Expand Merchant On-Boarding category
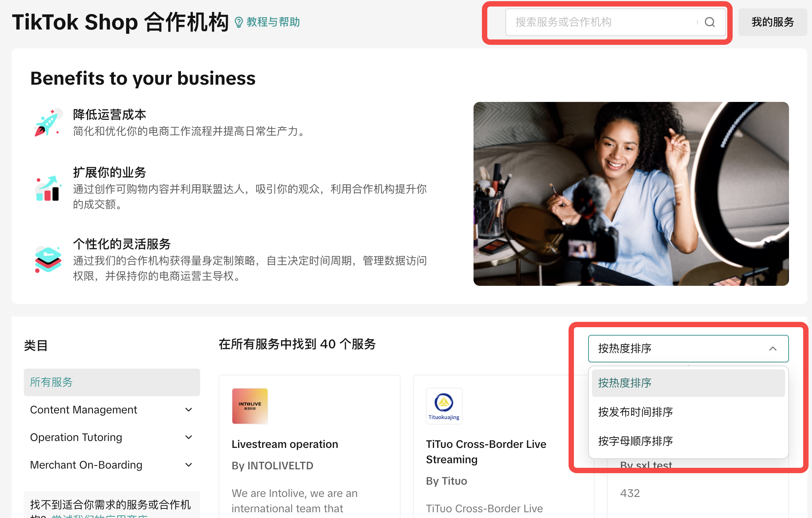This screenshot has width=812, height=518. pos(188,465)
